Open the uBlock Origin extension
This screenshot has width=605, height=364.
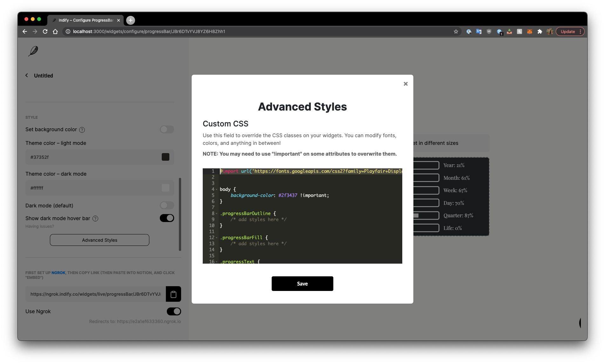489,31
